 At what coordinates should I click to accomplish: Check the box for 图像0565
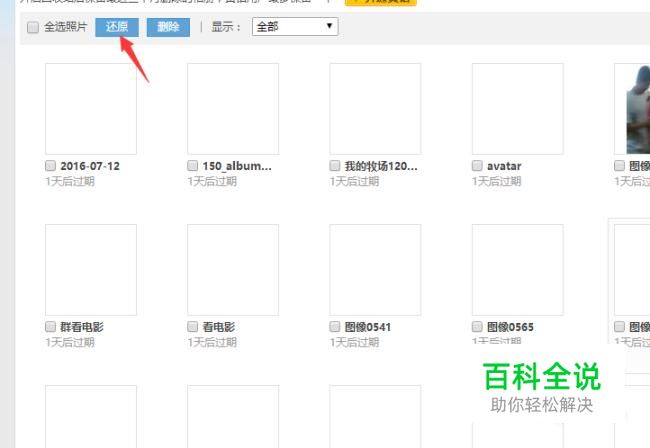tap(477, 327)
